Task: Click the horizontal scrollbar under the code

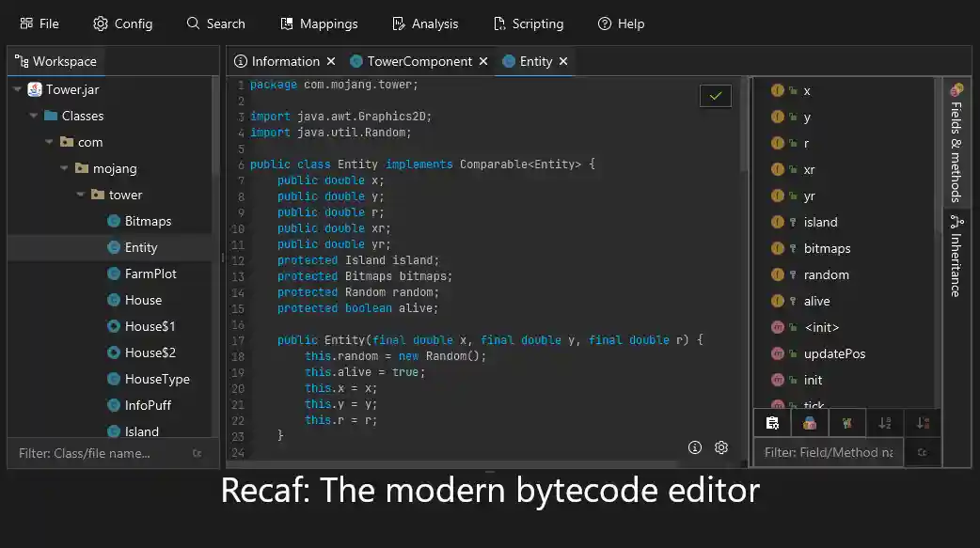Action: coord(452,464)
